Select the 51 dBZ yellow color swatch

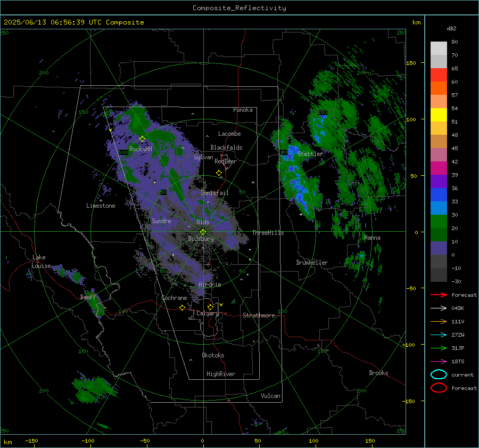coord(439,115)
